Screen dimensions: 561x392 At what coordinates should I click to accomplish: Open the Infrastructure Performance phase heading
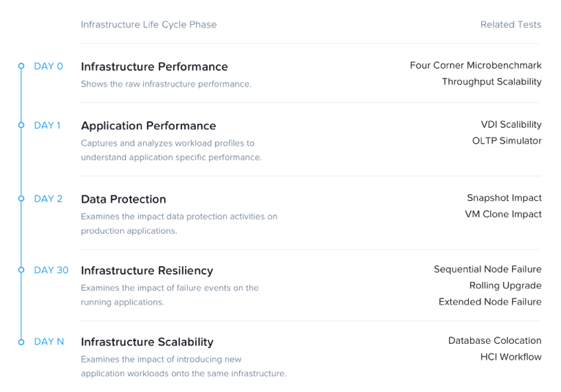click(154, 67)
